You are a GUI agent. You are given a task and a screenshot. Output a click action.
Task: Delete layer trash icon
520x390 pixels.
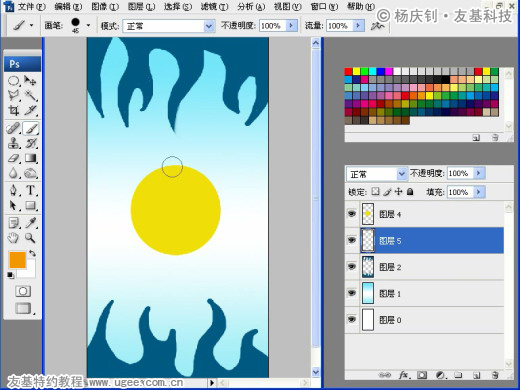click(495, 375)
